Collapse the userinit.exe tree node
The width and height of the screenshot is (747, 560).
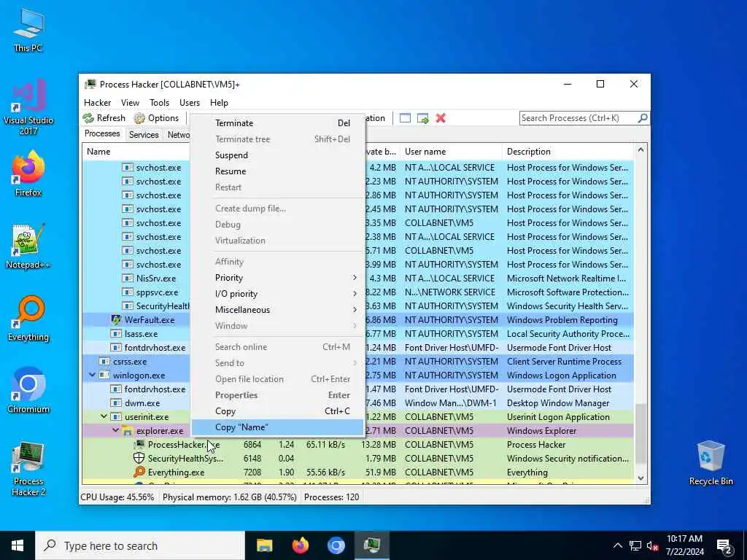pos(104,416)
